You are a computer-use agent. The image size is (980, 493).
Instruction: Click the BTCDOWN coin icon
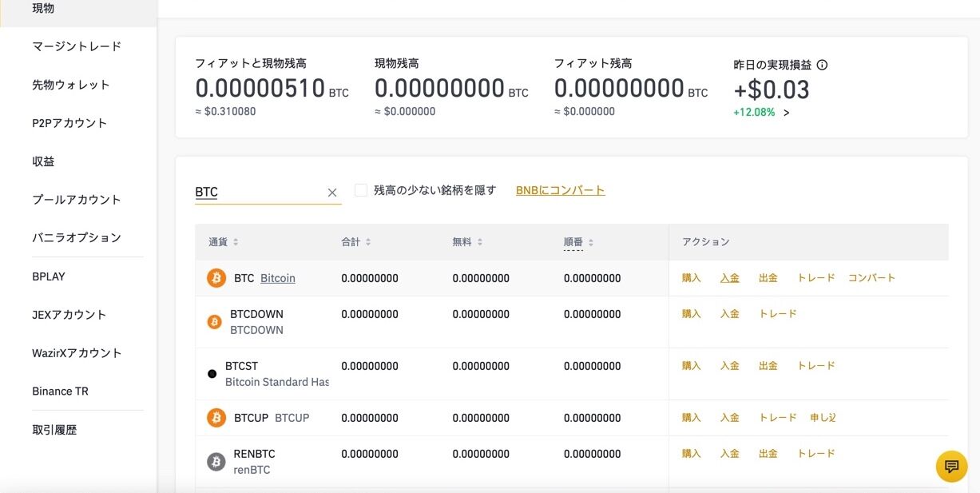tap(214, 322)
